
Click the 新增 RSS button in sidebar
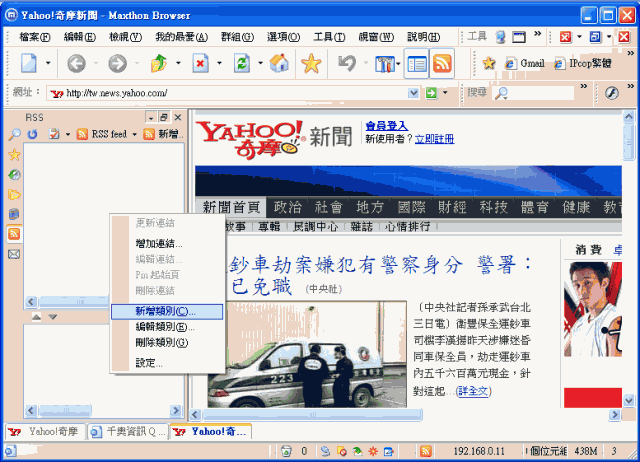164,134
